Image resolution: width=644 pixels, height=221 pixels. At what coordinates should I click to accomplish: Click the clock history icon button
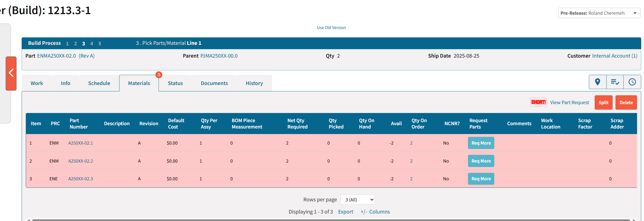pyautogui.click(x=632, y=82)
